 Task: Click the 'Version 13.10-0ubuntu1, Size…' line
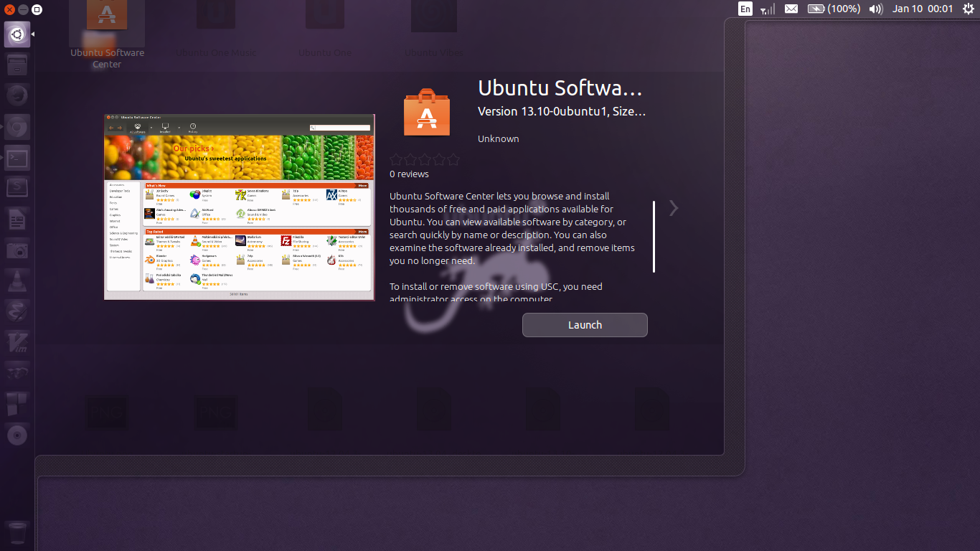pyautogui.click(x=562, y=111)
